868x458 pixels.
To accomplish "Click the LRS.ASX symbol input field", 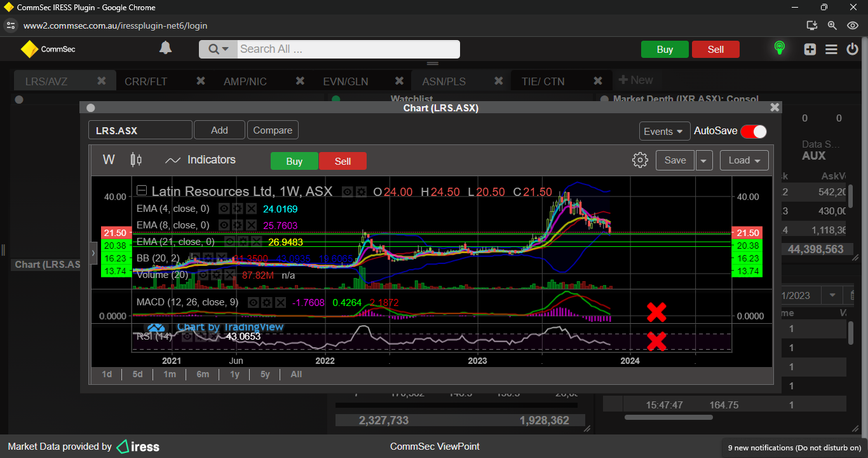I will [x=140, y=130].
